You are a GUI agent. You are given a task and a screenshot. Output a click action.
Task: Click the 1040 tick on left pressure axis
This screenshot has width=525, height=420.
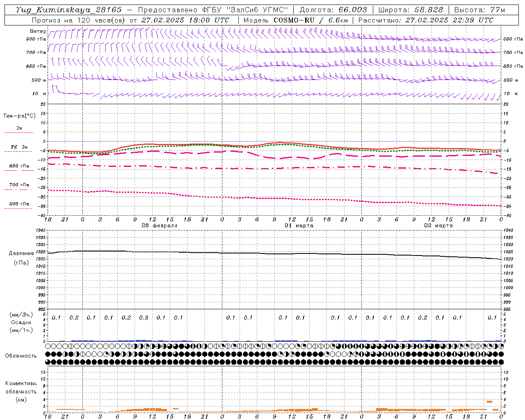click(41, 231)
